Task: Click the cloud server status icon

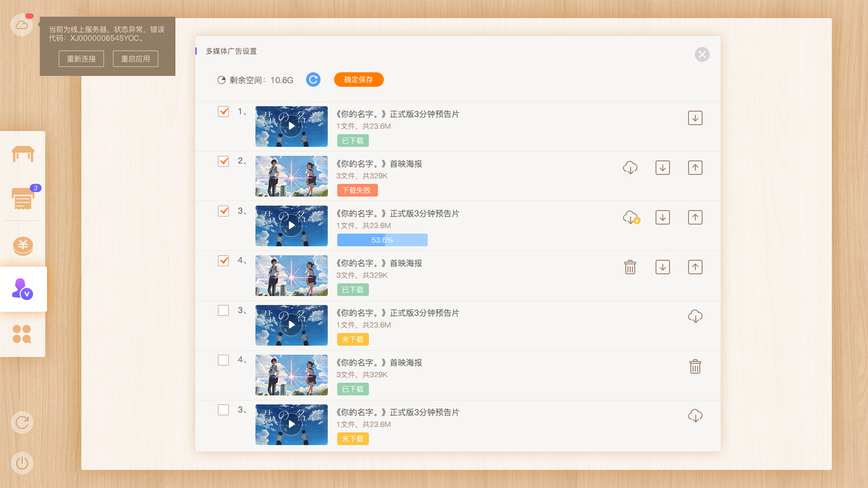Action: [22, 25]
